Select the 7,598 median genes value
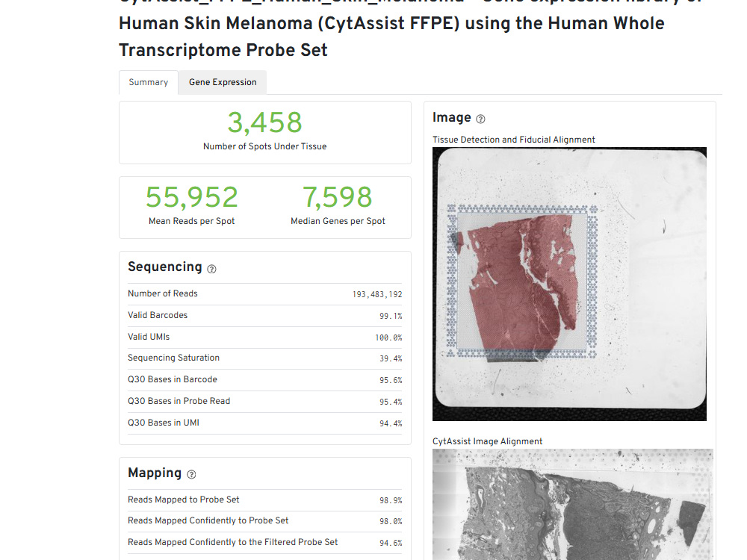The width and height of the screenshot is (747, 560). 338,197
